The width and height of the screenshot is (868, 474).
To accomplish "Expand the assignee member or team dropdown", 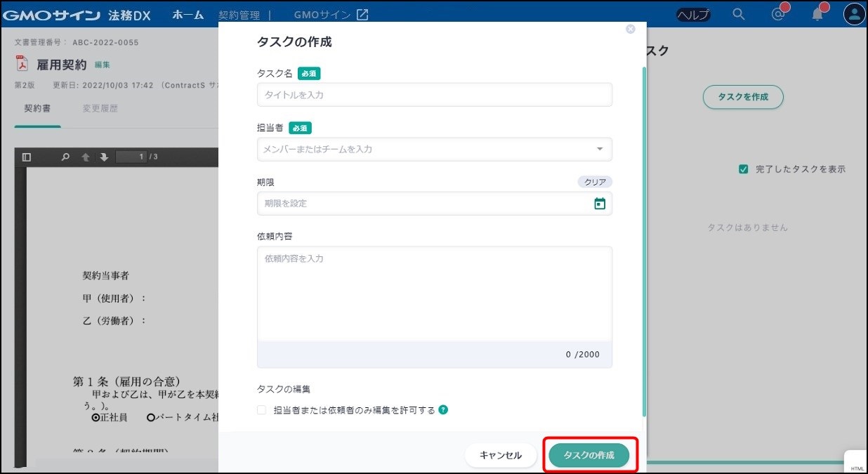I will 599,149.
